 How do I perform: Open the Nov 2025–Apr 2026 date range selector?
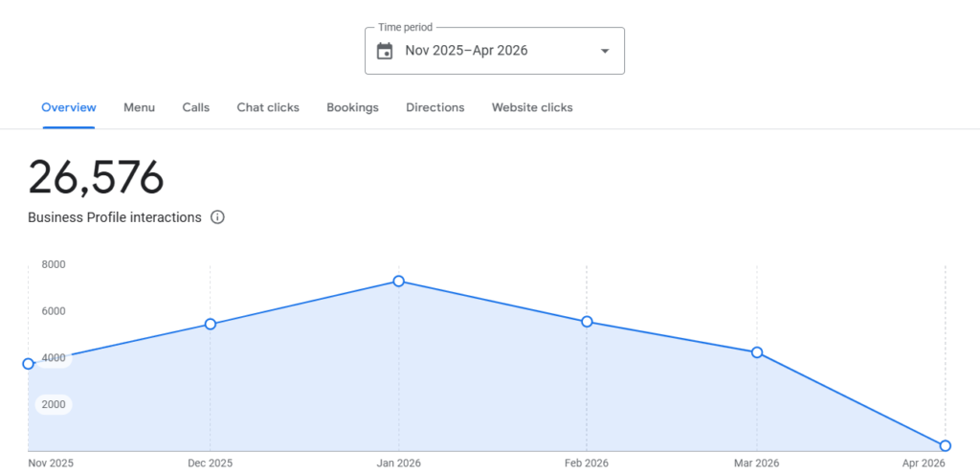tap(466, 51)
